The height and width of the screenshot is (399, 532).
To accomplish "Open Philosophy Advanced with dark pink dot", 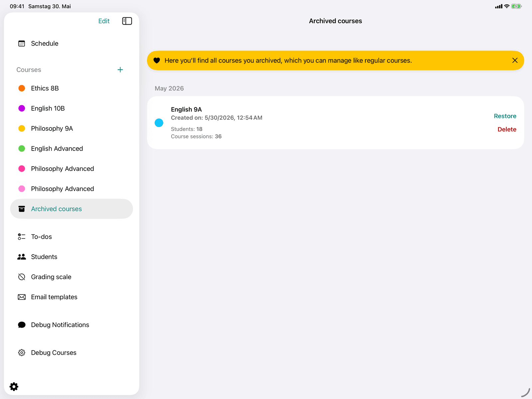I will tap(71, 169).
